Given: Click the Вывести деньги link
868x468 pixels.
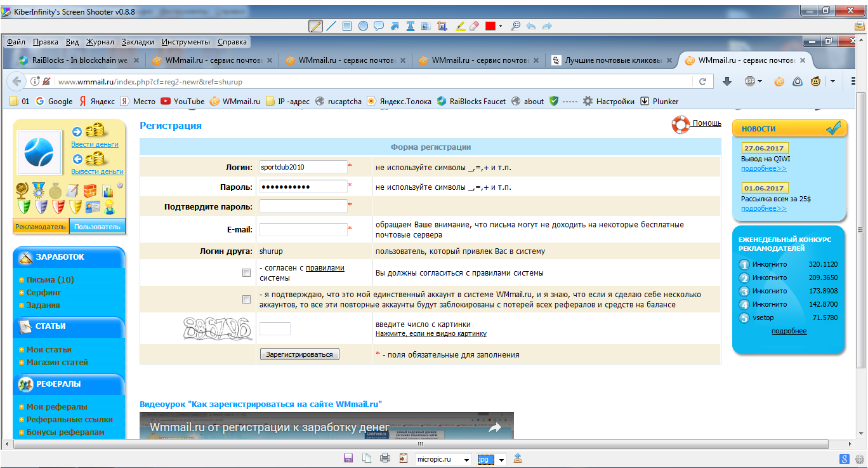Looking at the screenshot, I should tap(97, 171).
